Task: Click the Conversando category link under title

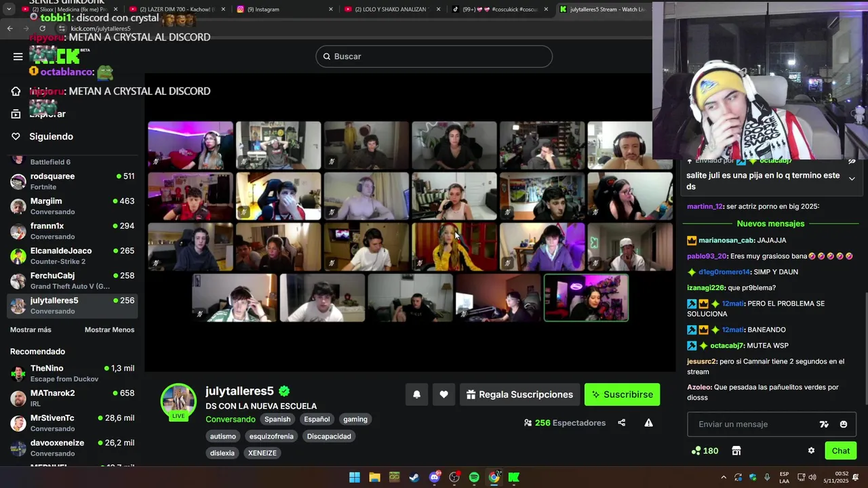Action: click(231, 420)
